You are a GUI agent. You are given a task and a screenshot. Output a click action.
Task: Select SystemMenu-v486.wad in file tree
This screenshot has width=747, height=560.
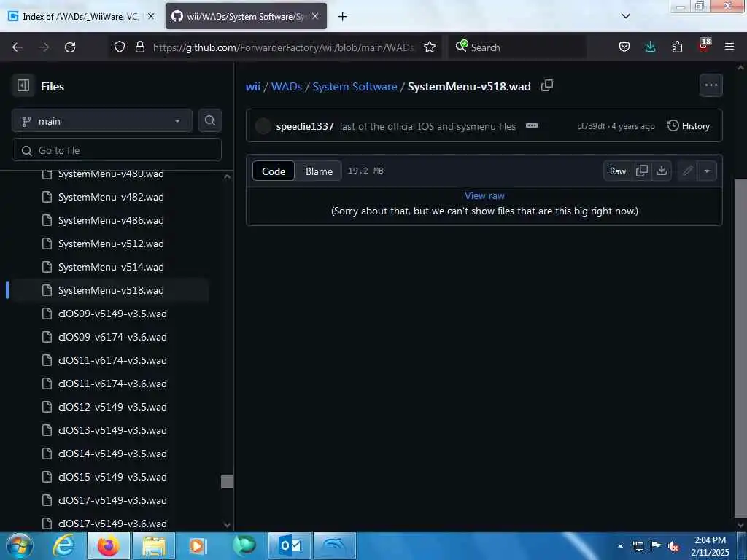pos(111,220)
